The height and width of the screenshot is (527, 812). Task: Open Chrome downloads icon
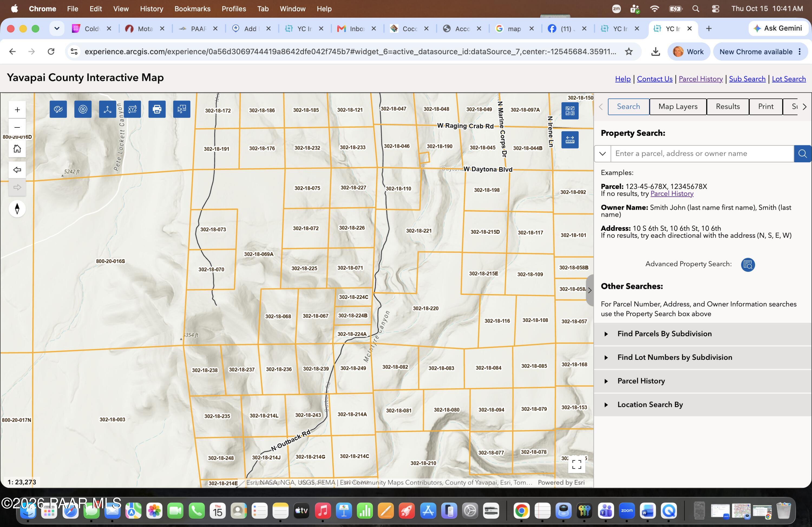[x=655, y=51]
